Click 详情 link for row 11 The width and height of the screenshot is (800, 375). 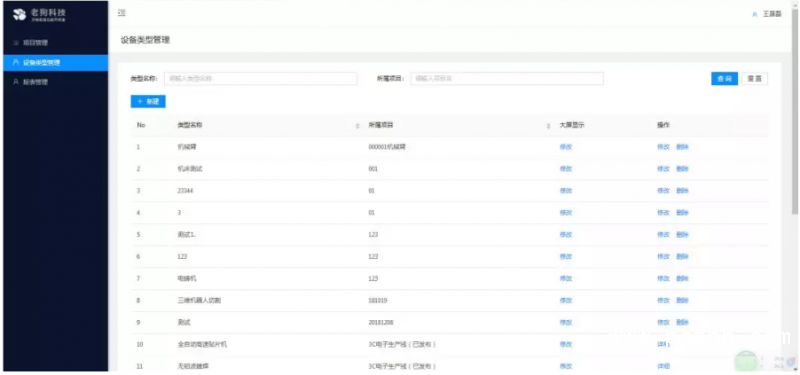click(x=663, y=366)
